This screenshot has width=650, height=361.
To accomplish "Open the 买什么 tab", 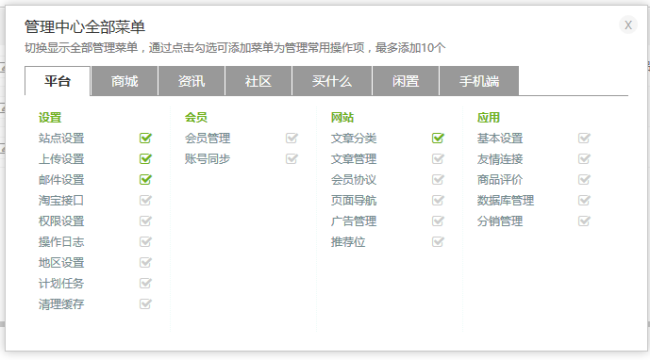I will [332, 81].
